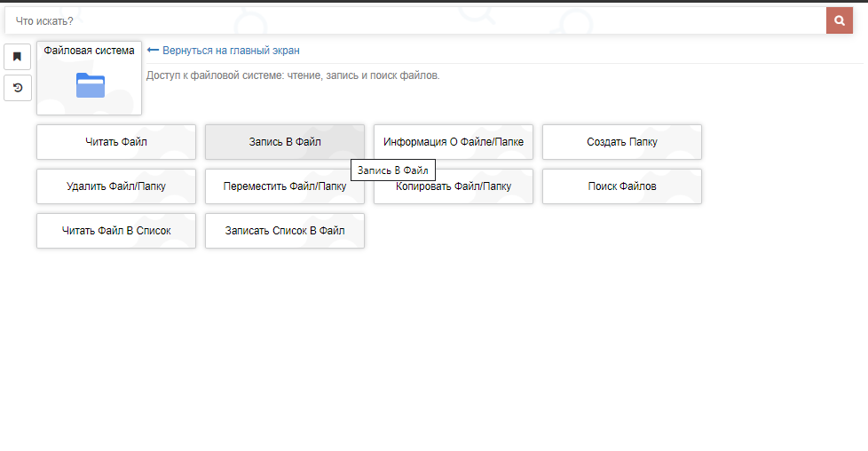Click the blue folder icon
Viewport: 868px width, 451px height.
(90, 85)
